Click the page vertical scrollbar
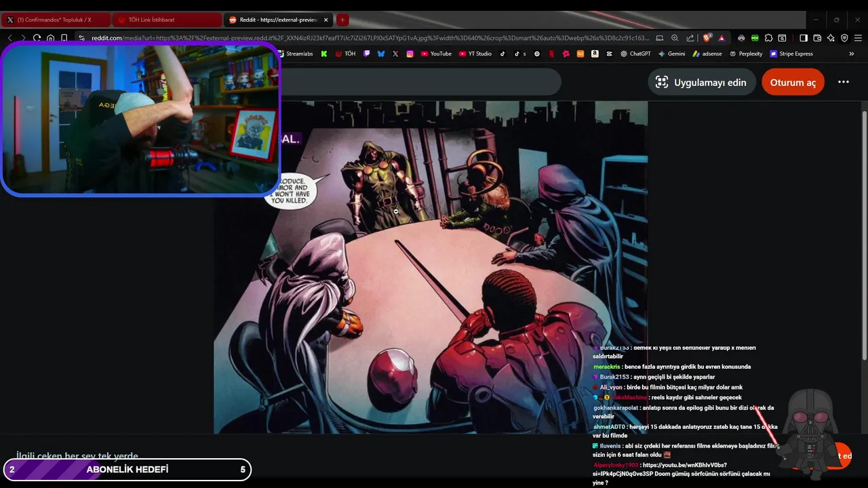 click(863, 234)
